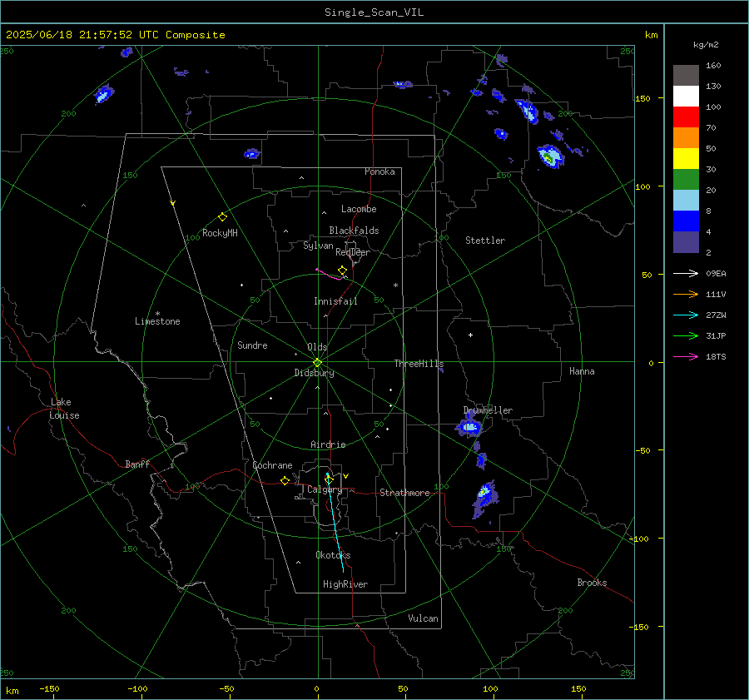749x700 pixels.
Task: Click the 160 value on the color scale
Action: click(x=713, y=66)
